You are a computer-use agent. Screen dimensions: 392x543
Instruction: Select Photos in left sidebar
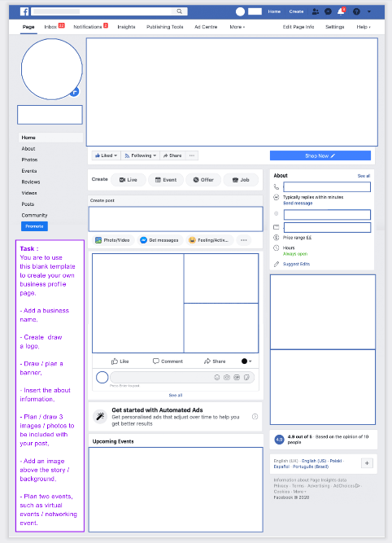[29, 160]
